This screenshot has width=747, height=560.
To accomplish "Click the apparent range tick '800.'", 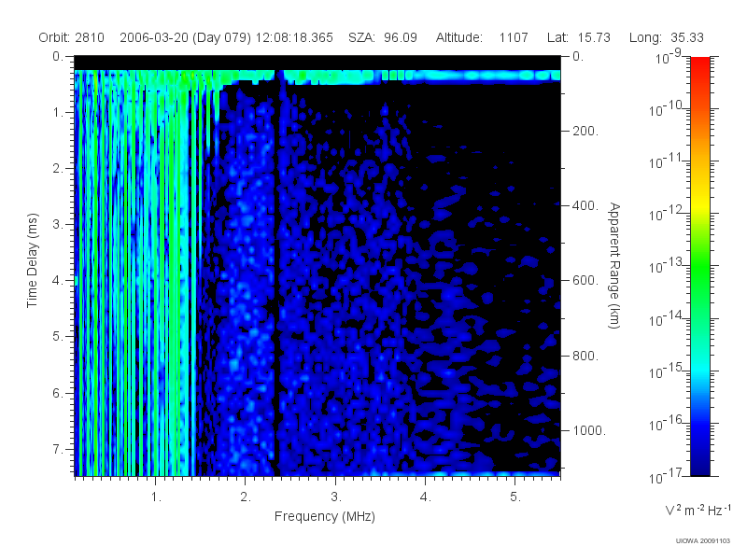I will tap(585, 356).
